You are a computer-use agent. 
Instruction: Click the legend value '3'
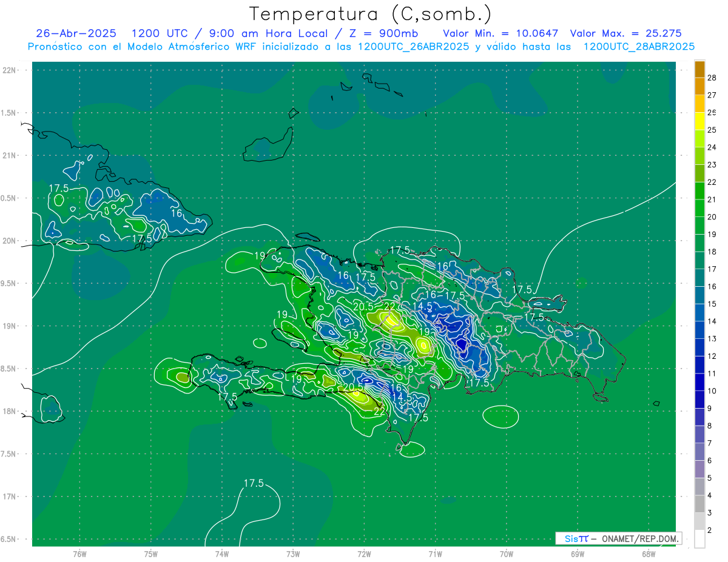(710, 513)
